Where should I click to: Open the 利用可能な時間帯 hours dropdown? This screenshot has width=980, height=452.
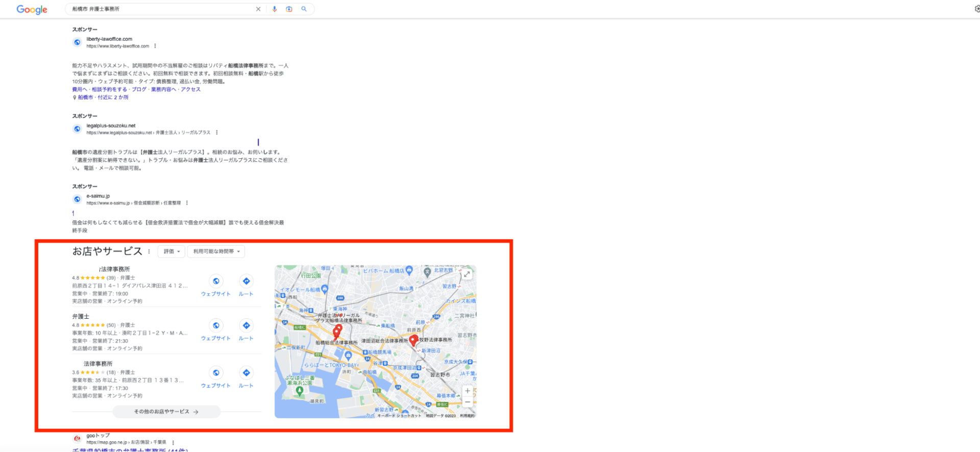(x=216, y=251)
